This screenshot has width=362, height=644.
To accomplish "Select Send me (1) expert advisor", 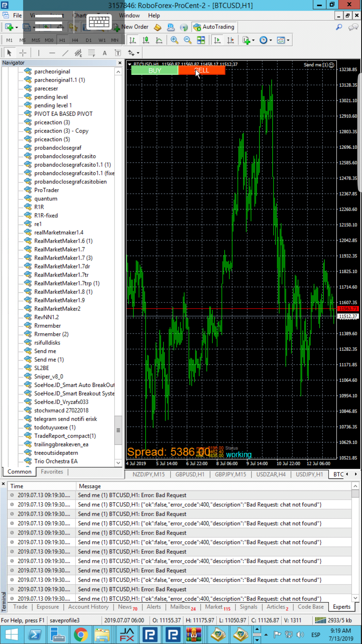I will [49, 359].
